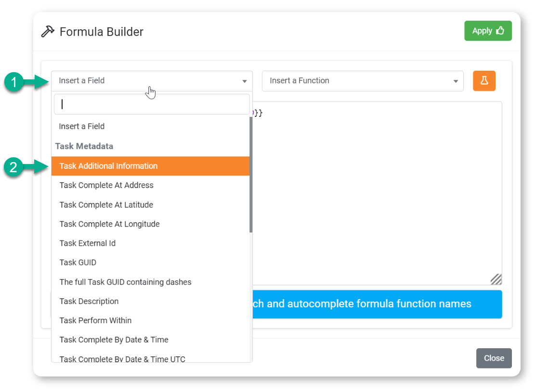The width and height of the screenshot is (536, 392).
Task: Click the hammer icon beside Formula Builder title
Action: click(x=48, y=32)
